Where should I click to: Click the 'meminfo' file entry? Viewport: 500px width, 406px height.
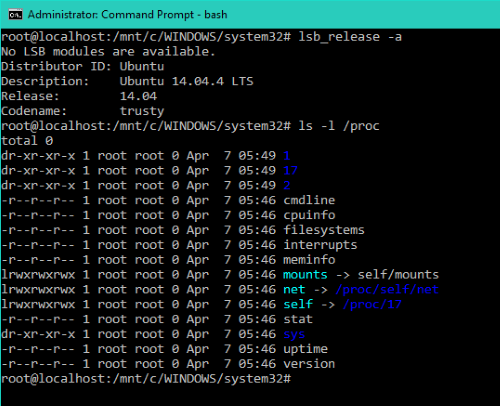click(309, 260)
